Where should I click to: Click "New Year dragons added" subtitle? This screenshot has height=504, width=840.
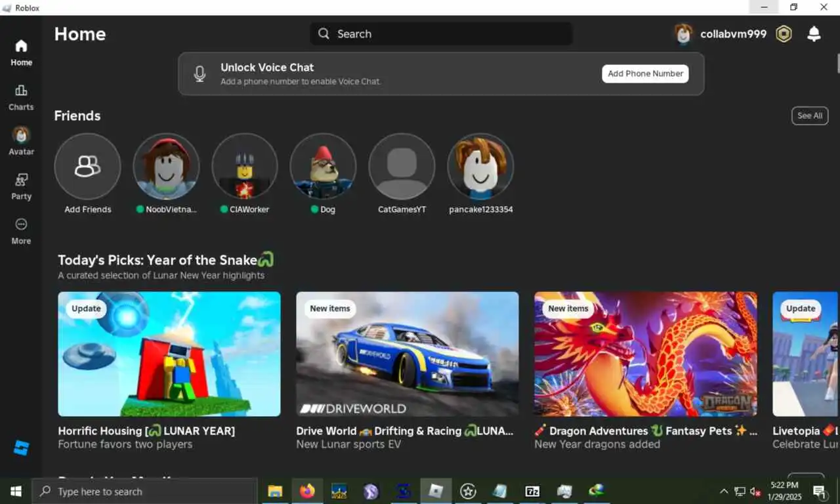pos(597,444)
